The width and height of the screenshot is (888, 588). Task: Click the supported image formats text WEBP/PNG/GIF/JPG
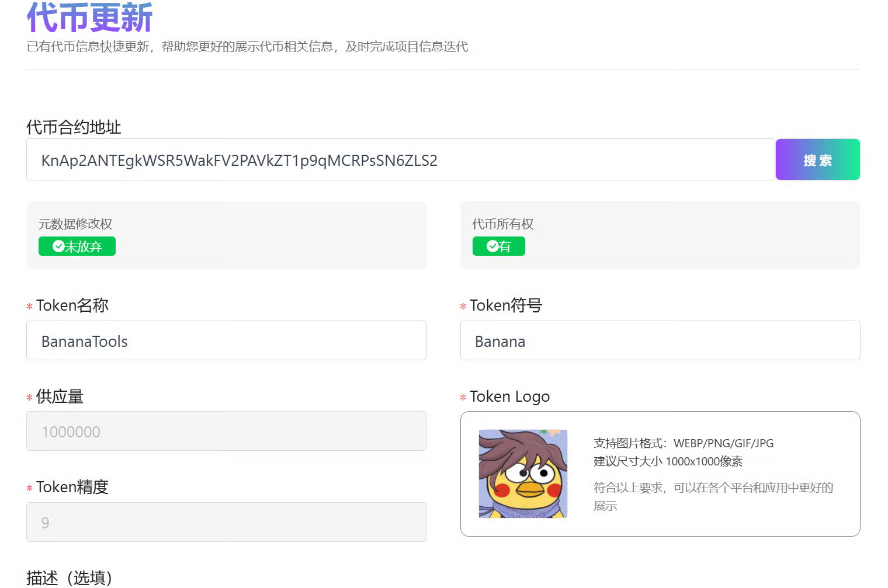point(683,443)
